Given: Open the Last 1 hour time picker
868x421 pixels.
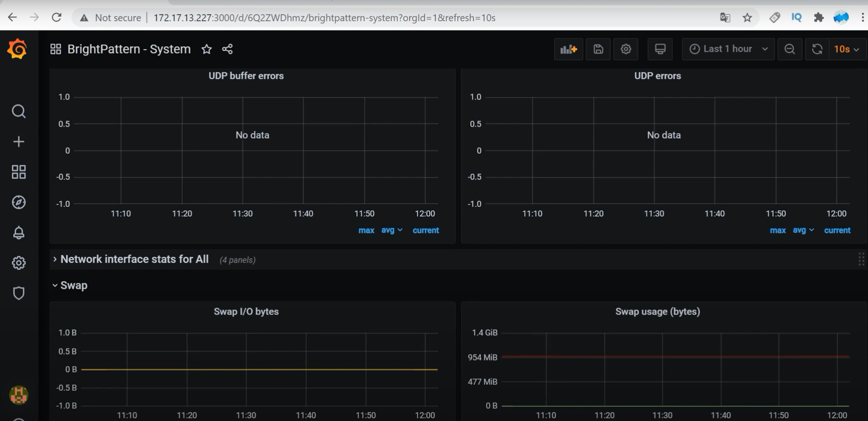Looking at the screenshot, I should pos(728,49).
